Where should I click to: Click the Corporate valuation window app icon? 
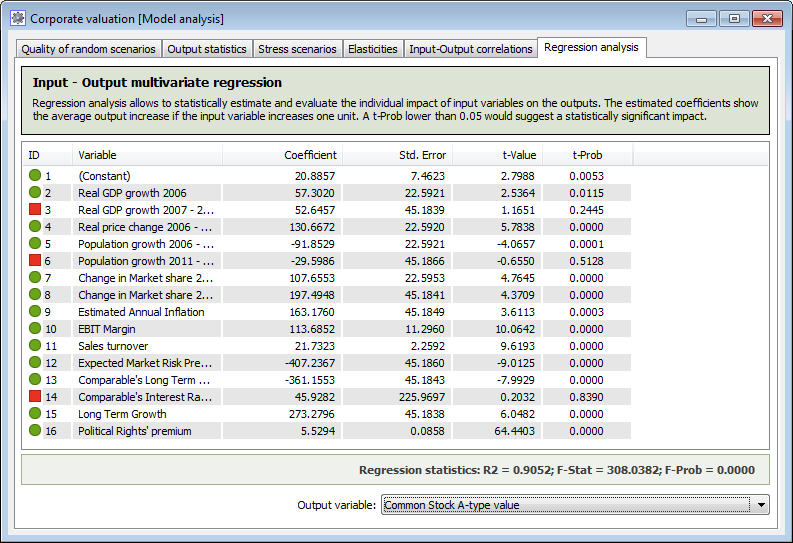18,19
